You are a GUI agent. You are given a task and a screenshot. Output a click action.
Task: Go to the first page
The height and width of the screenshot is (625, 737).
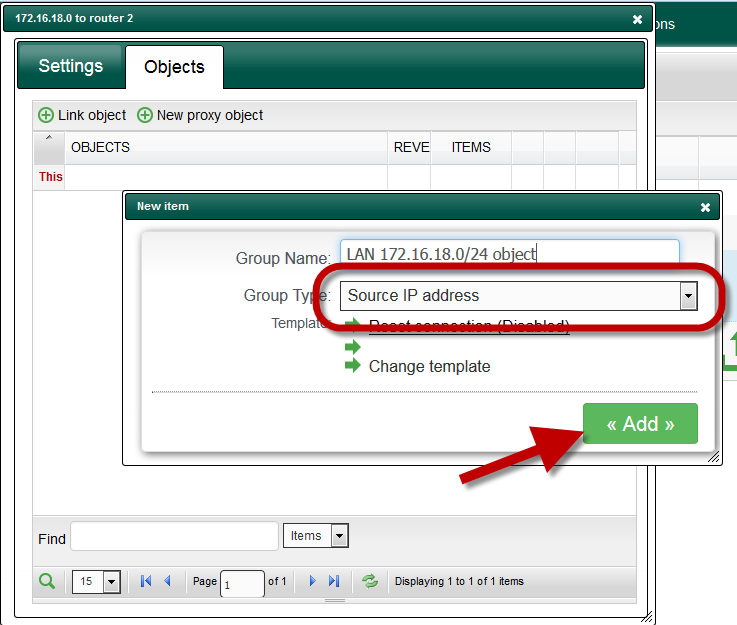(146, 581)
